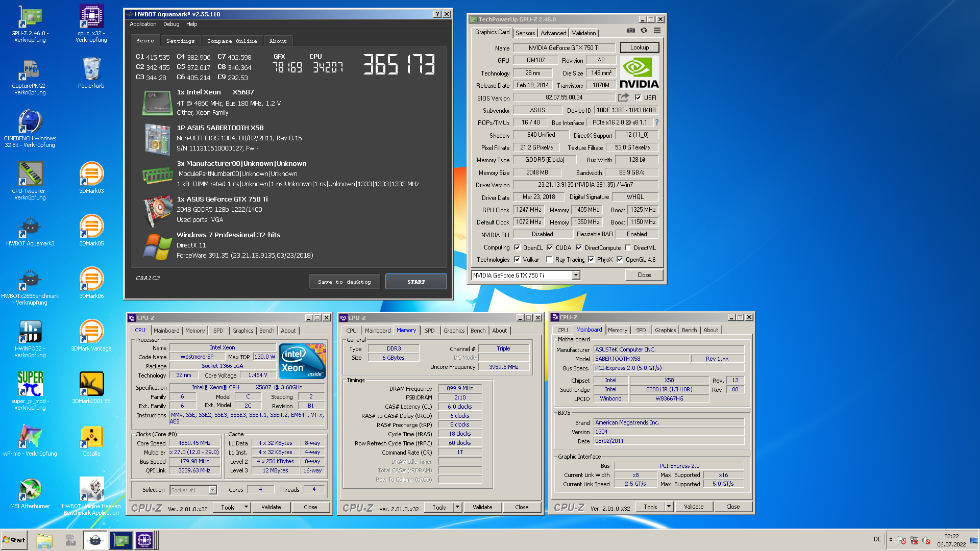Open Tools dropdown arrow in CPU tab window

tap(246, 507)
